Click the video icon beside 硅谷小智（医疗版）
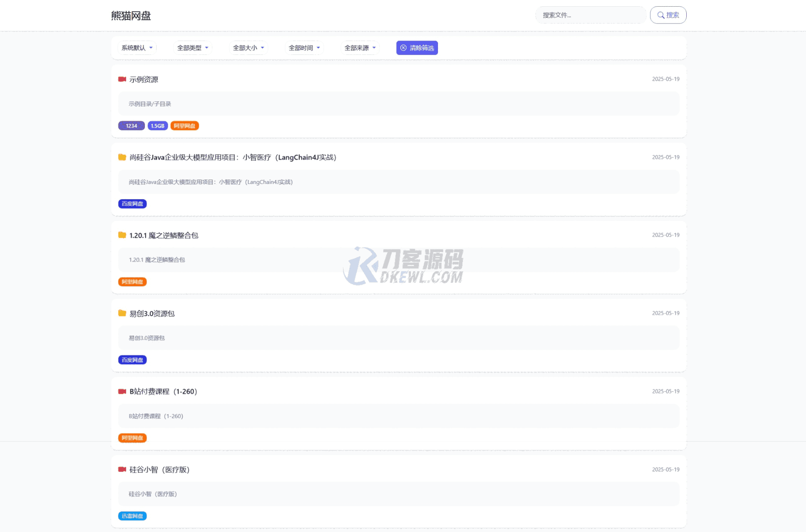The height and width of the screenshot is (532, 806). pyautogui.click(x=122, y=469)
